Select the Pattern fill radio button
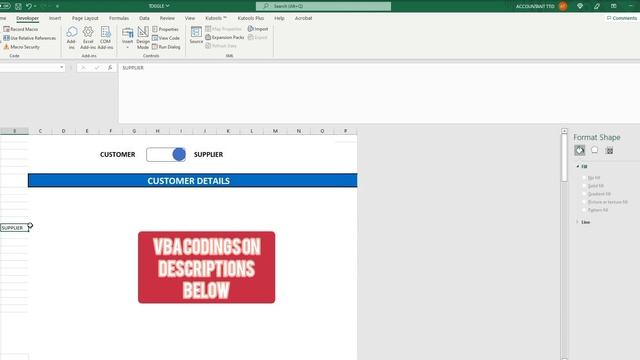The image size is (640, 360). [x=584, y=210]
